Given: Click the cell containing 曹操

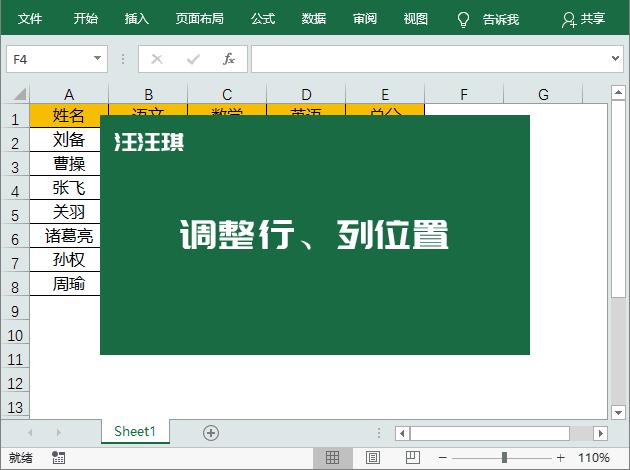Looking at the screenshot, I should point(65,163).
